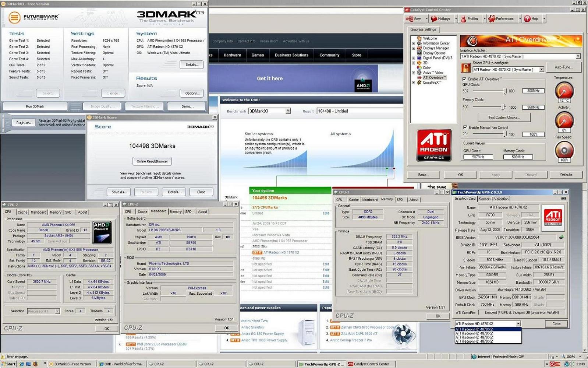The width and height of the screenshot is (588, 368).
Task: Open the View menu icon in Catalyst
Action: (409, 19)
